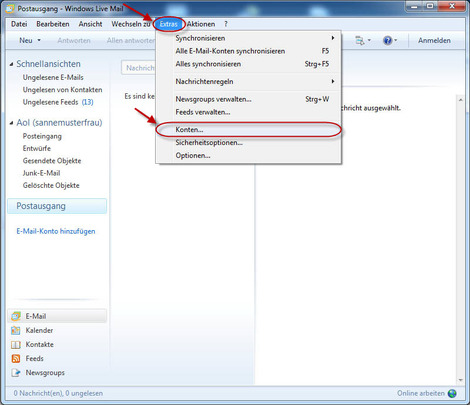Open the Posteingang folder
The width and height of the screenshot is (470, 405).
42,136
